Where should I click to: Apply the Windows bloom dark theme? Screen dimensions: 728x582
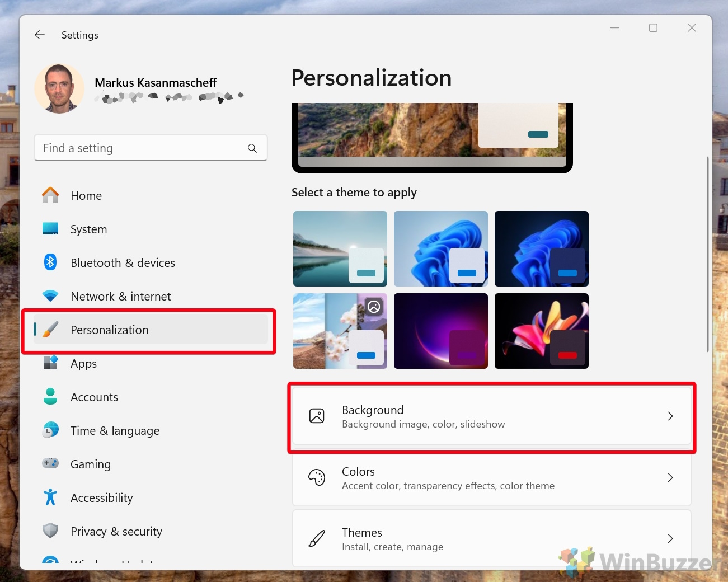pyautogui.click(x=542, y=248)
